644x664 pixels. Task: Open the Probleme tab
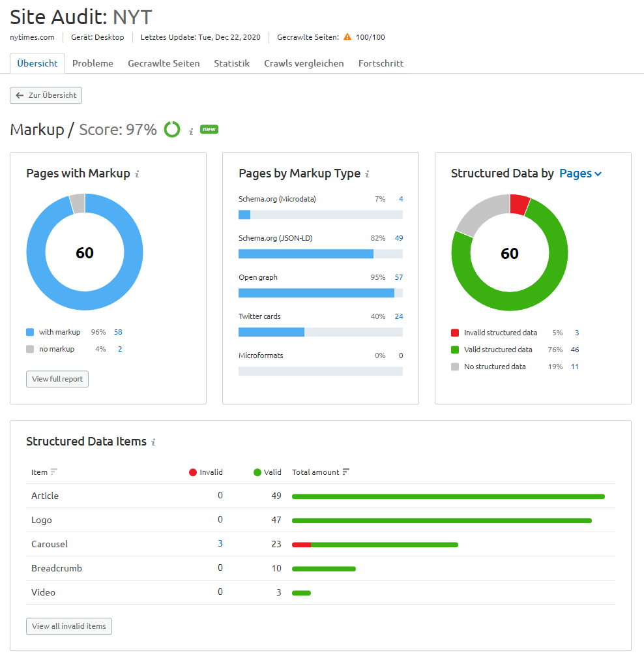(x=93, y=63)
